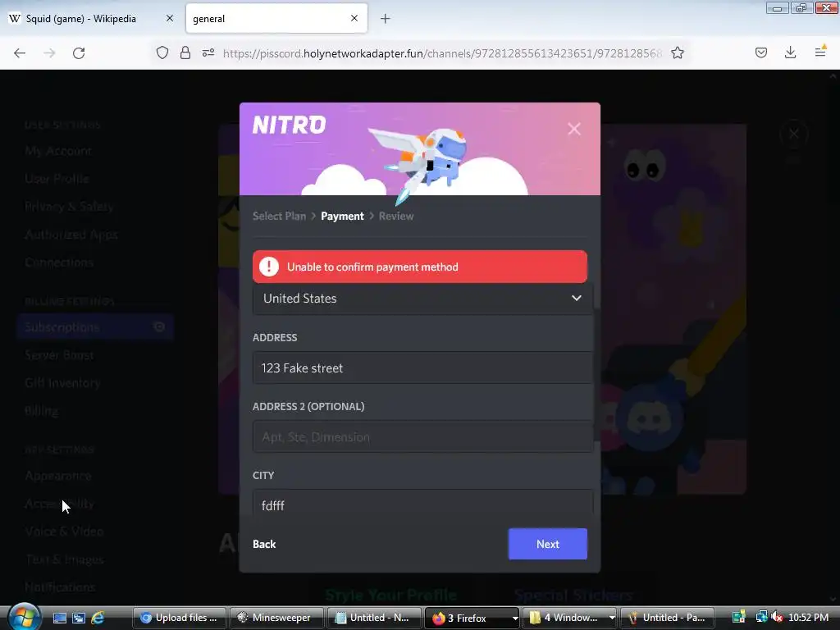Go back to previous page
Screen dimensions: 840x630
click(x=20, y=52)
